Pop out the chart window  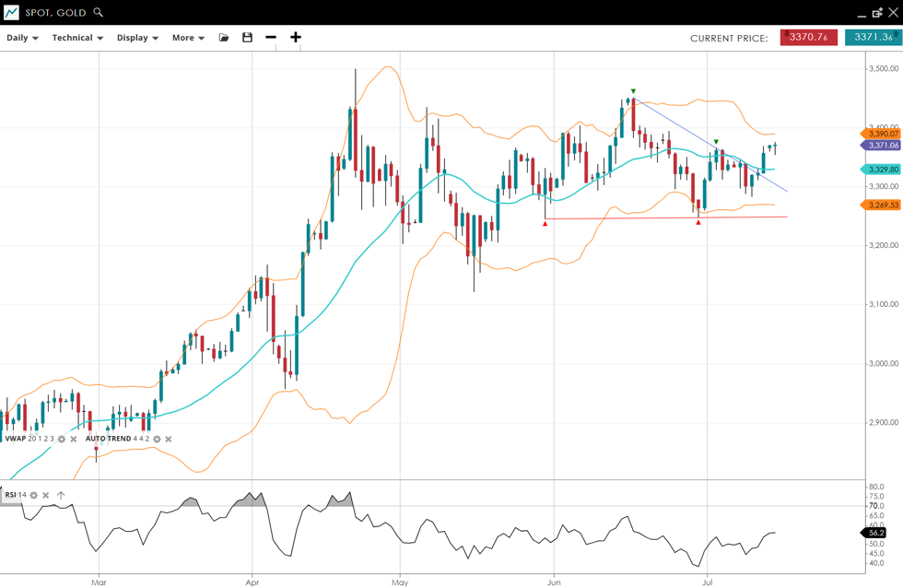pyautogui.click(x=877, y=13)
